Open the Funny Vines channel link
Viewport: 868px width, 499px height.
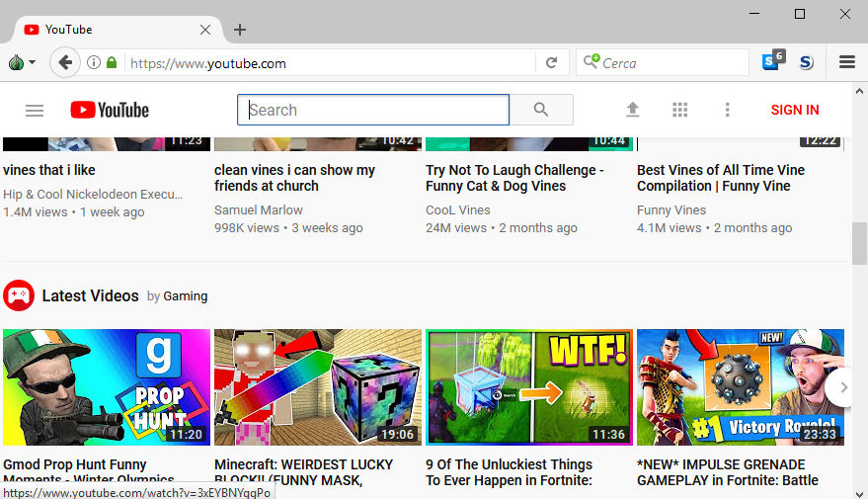coord(671,209)
